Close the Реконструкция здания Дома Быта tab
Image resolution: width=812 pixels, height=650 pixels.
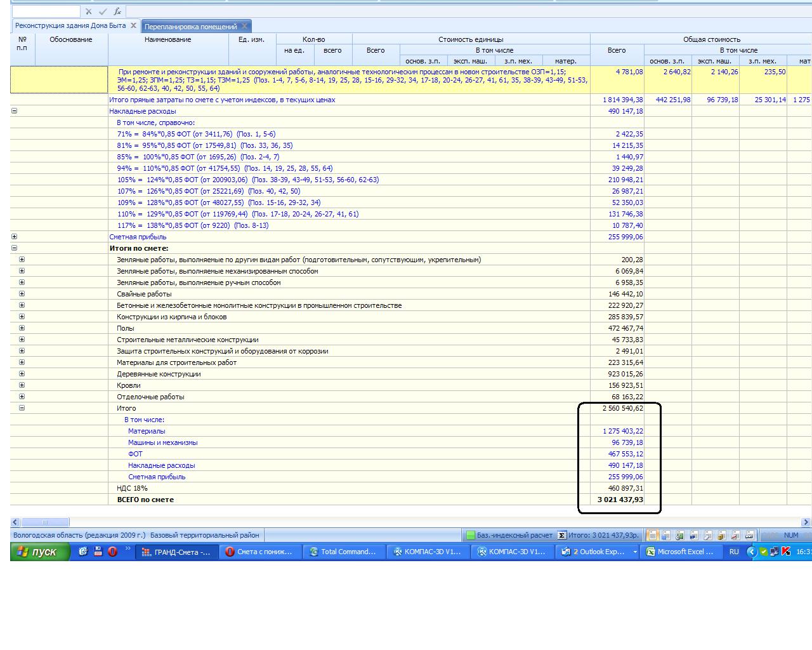[x=133, y=26]
